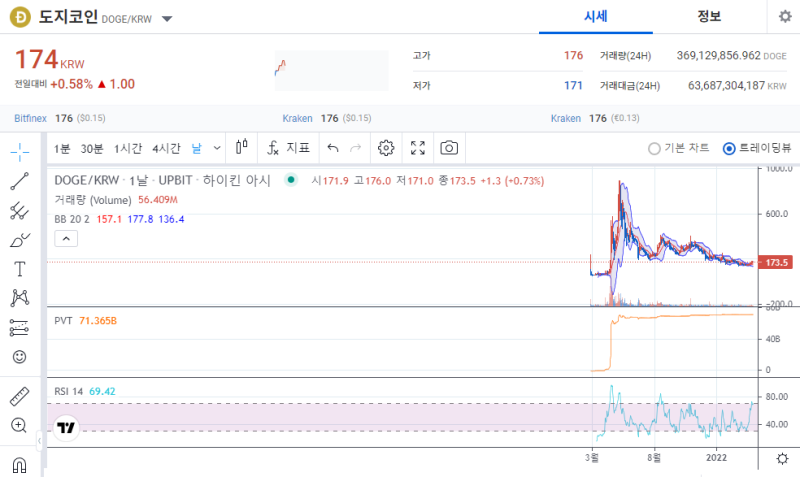This screenshot has height=477, width=800.
Task: Undo the last chart action
Action: (x=333, y=148)
